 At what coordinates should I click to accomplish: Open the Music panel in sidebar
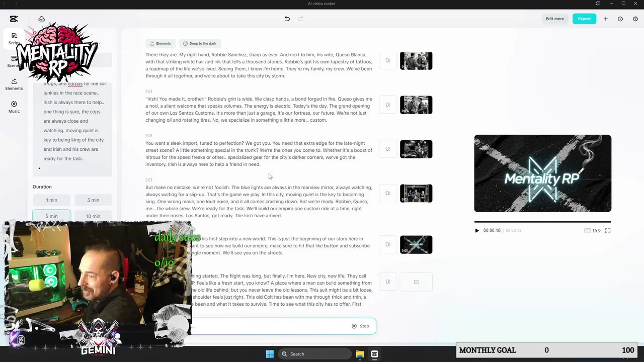click(14, 107)
